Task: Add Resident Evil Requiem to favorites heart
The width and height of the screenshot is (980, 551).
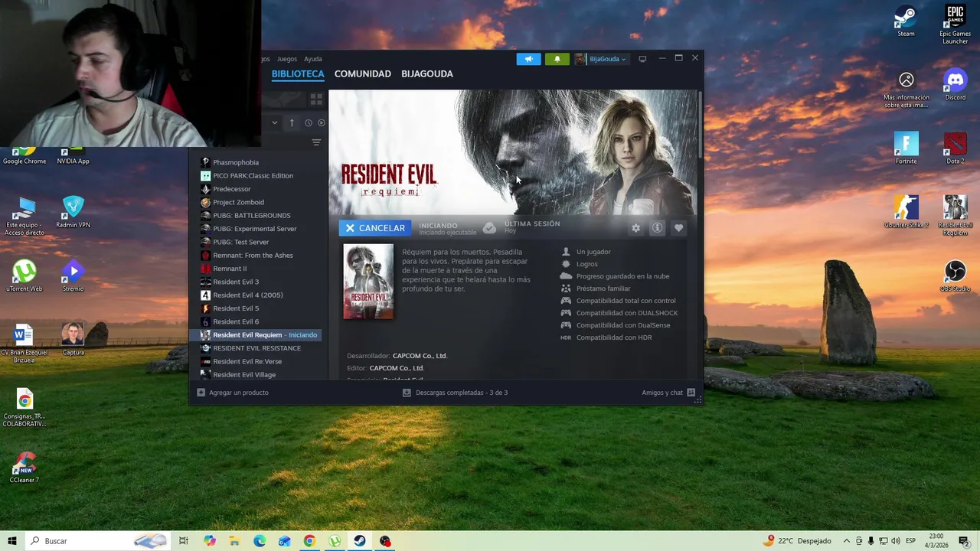Action: tap(678, 228)
